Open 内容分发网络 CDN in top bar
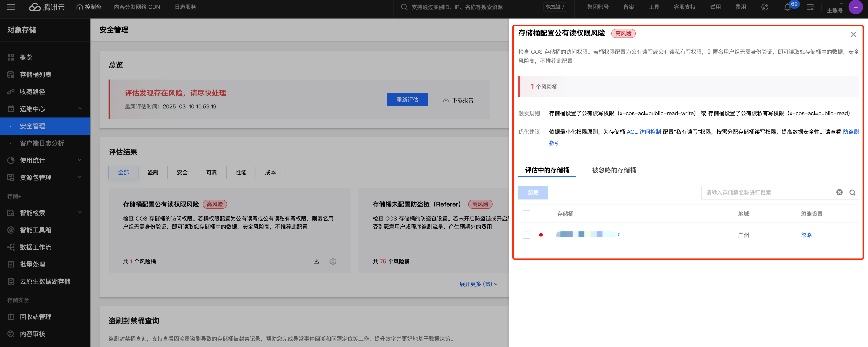This screenshot has width=868, height=347. click(137, 7)
